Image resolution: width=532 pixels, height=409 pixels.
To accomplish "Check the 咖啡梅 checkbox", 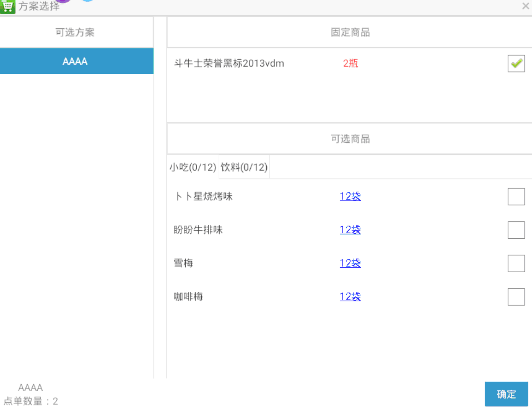I will click(x=516, y=297).
